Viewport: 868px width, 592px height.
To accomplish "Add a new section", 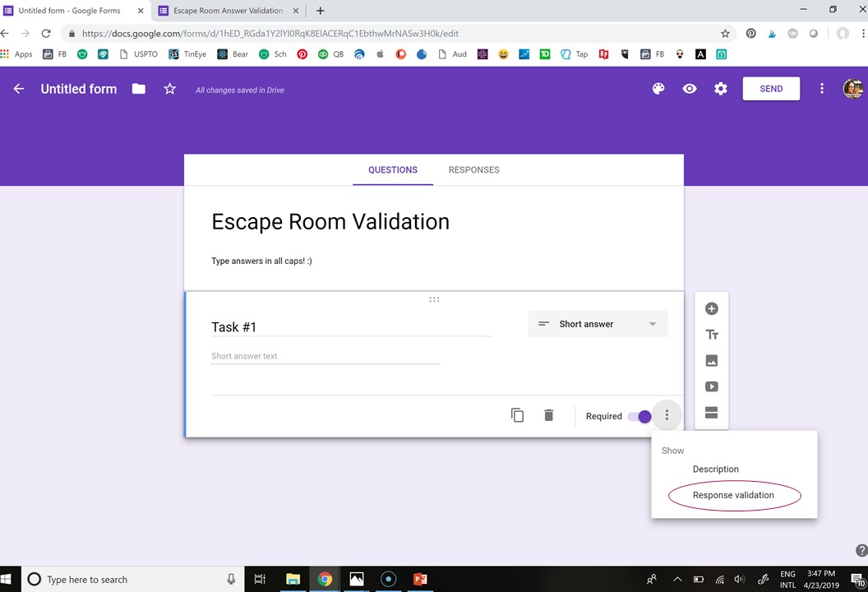I will [711, 413].
